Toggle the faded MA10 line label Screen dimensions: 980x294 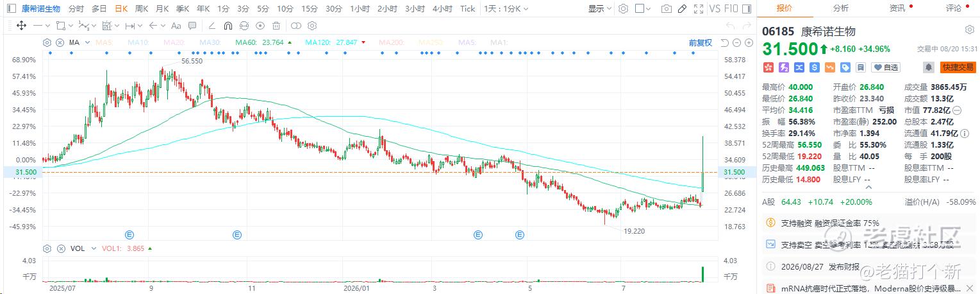click(x=138, y=42)
